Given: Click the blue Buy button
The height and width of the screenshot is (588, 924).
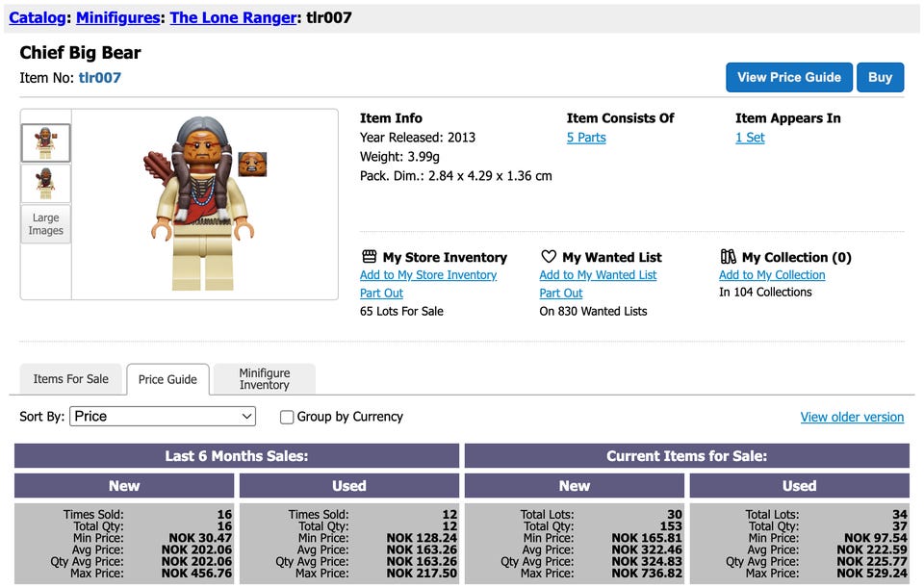Looking at the screenshot, I should (x=880, y=77).
